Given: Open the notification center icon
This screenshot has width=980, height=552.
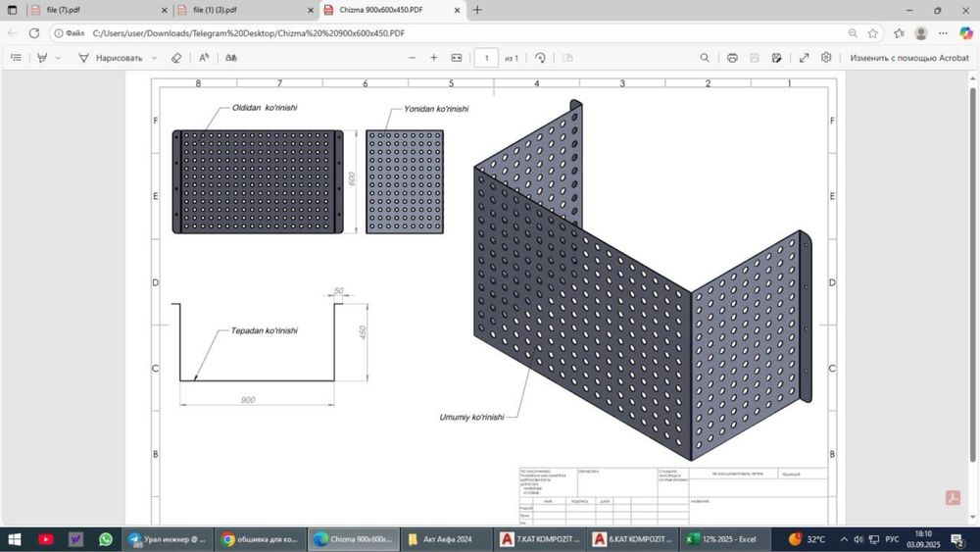Looking at the screenshot, I should pyautogui.click(x=956, y=539).
